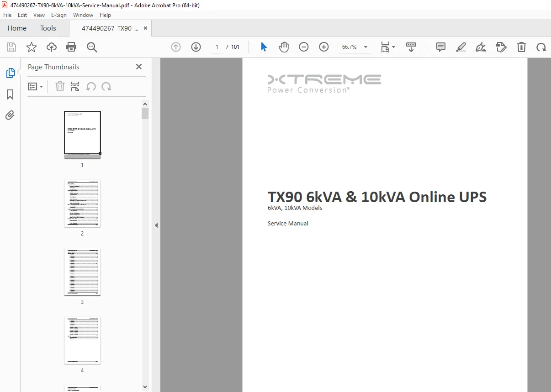Expand the fit page options dropdown arrow

393,47
